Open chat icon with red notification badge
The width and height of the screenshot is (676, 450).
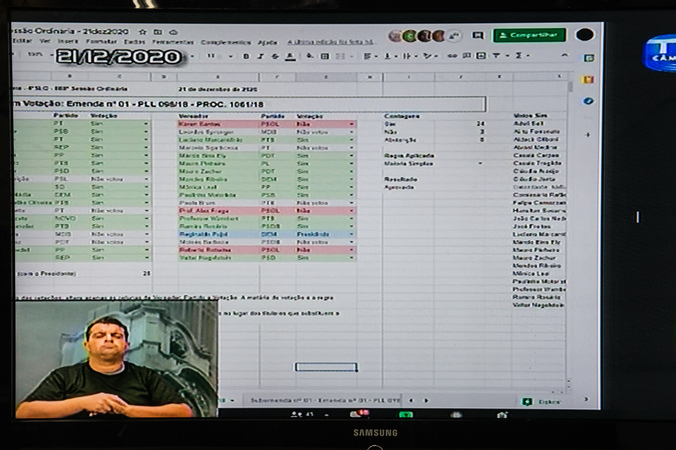pos(359,414)
